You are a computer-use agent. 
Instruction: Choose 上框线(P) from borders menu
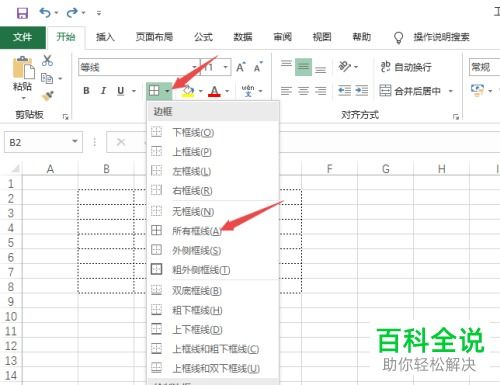pyautogui.click(x=213, y=152)
